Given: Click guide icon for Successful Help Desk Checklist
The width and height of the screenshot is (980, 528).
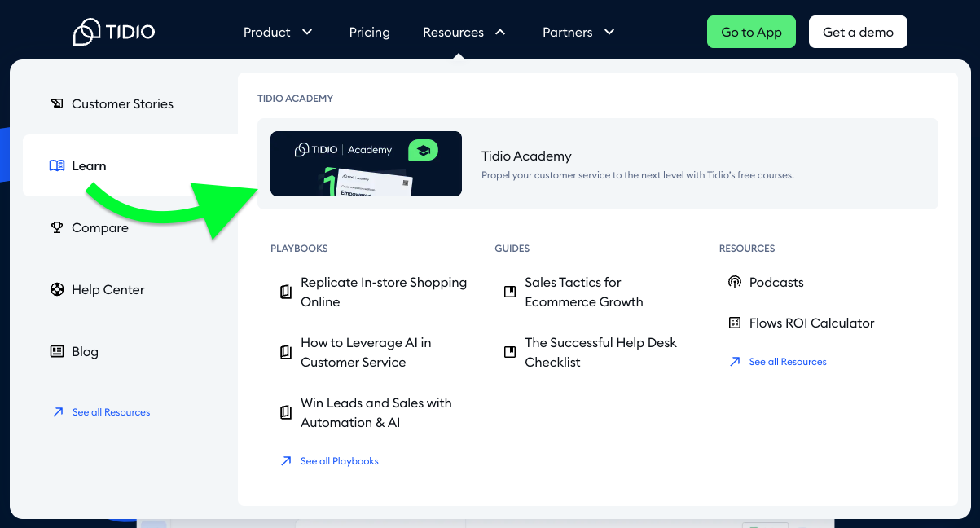Looking at the screenshot, I should pyautogui.click(x=510, y=352).
